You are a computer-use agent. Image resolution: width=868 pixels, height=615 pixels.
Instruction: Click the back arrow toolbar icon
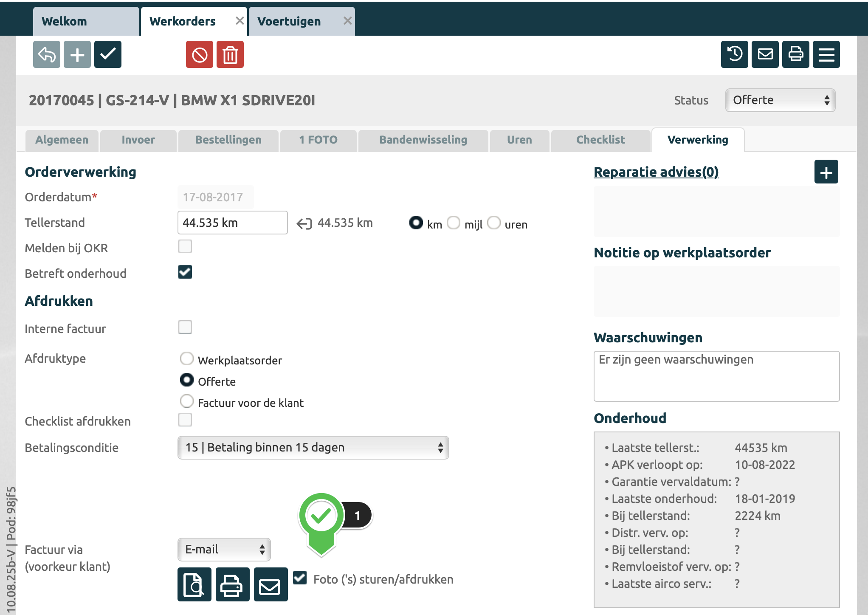click(x=47, y=54)
